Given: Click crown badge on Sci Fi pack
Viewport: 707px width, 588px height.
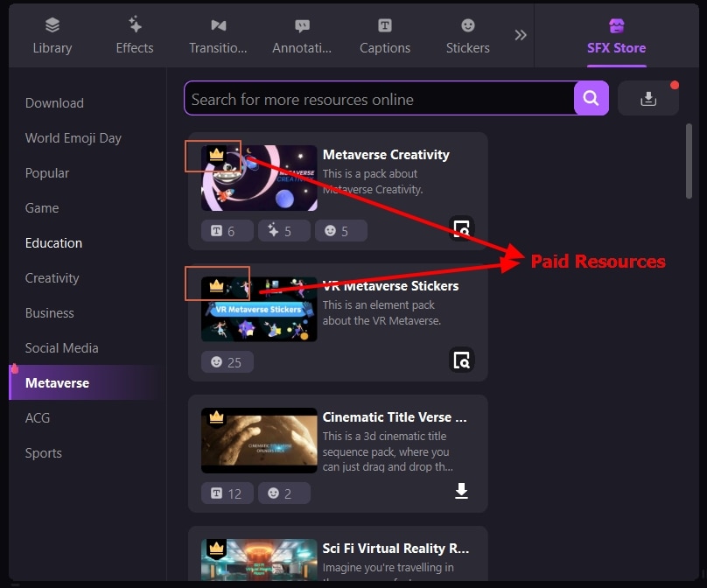Looking at the screenshot, I should (x=216, y=549).
